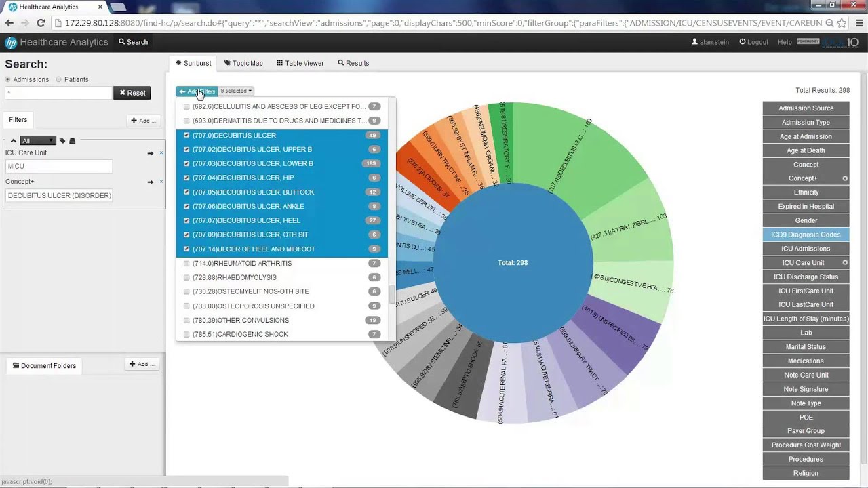Uncheck (707.14) ULCER OF HEEL AND MIDFOOT
The height and width of the screenshot is (488, 868).
point(186,249)
